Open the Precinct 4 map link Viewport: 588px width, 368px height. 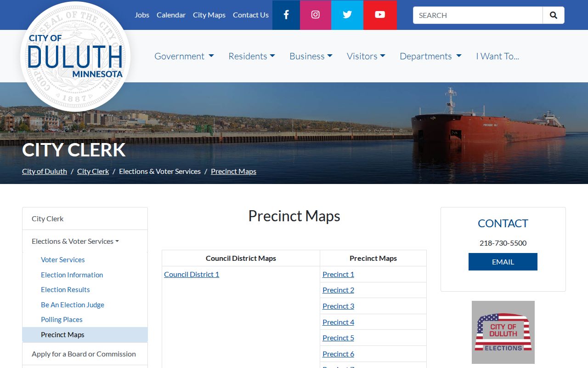click(338, 322)
